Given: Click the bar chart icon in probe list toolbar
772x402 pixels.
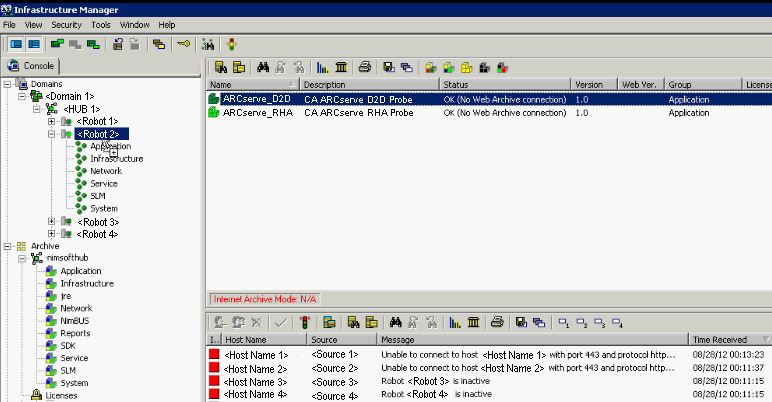Looking at the screenshot, I should [x=322, y=67].
